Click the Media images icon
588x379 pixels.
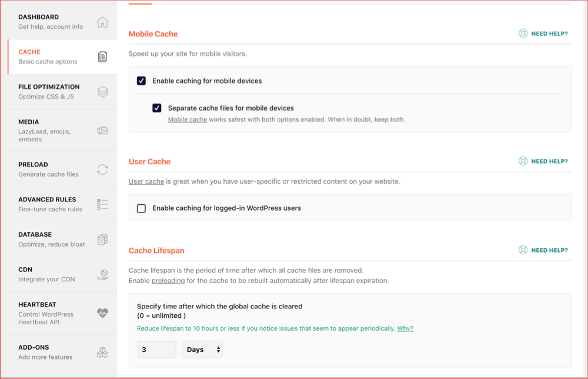[102, 131]
